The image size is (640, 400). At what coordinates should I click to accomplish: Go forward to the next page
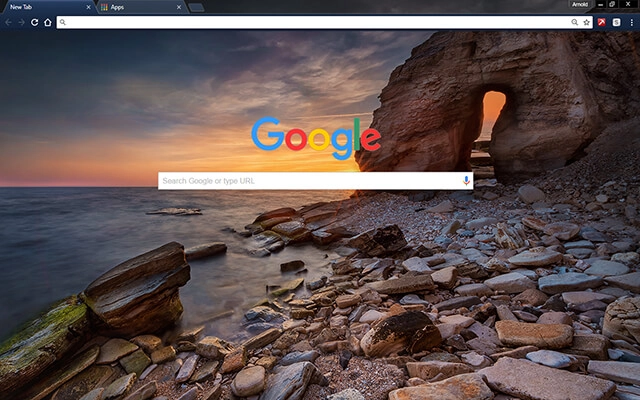[21, 22]
